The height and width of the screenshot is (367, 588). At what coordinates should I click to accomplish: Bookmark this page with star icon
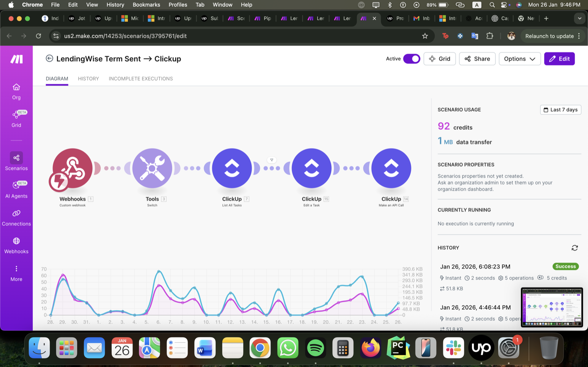pyautogui.click(x=425, y=36)
